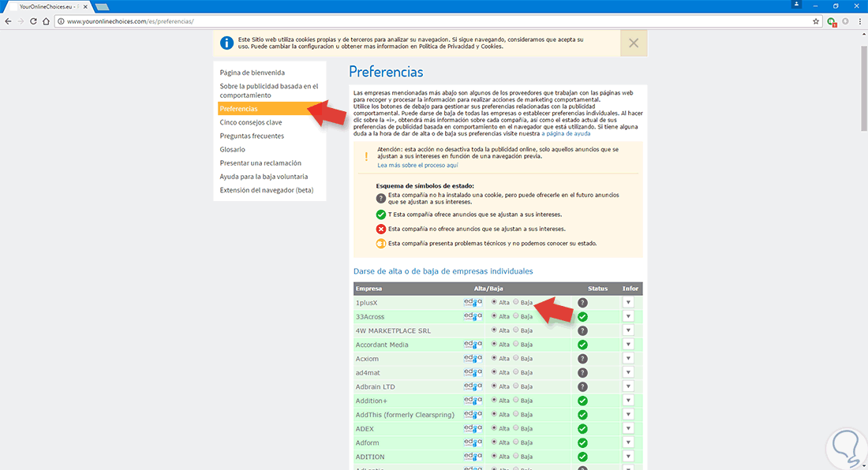Expand info dropdown for 4W MARKETPLACE SRL

[628, 330]
